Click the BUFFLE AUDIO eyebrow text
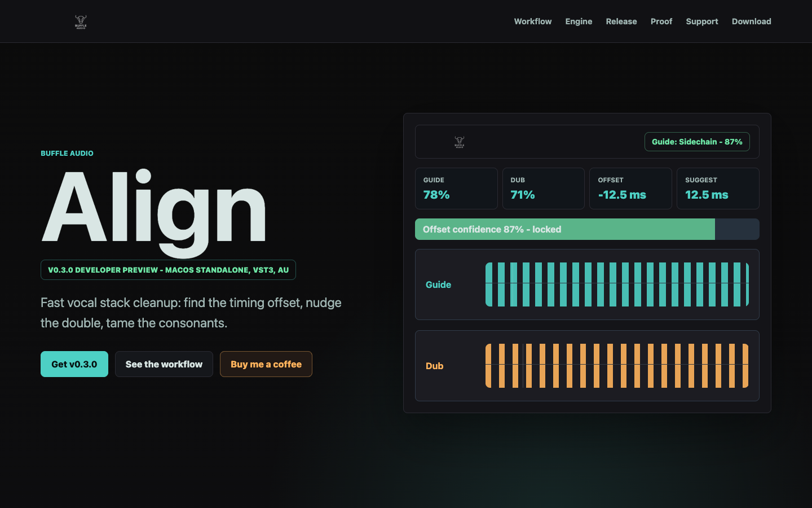 (x=67, y=153)
